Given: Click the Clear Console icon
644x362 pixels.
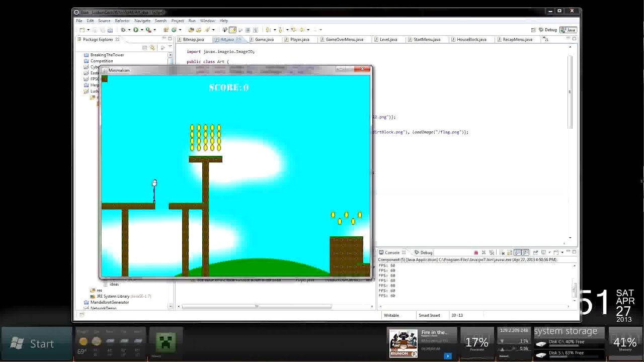Looking at the screenshot, I should [502, 252].
